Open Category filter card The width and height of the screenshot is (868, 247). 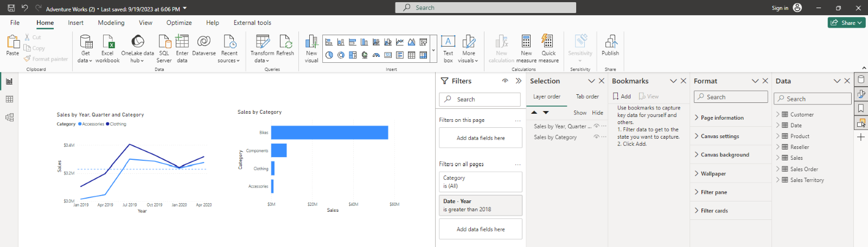point(481,182)
